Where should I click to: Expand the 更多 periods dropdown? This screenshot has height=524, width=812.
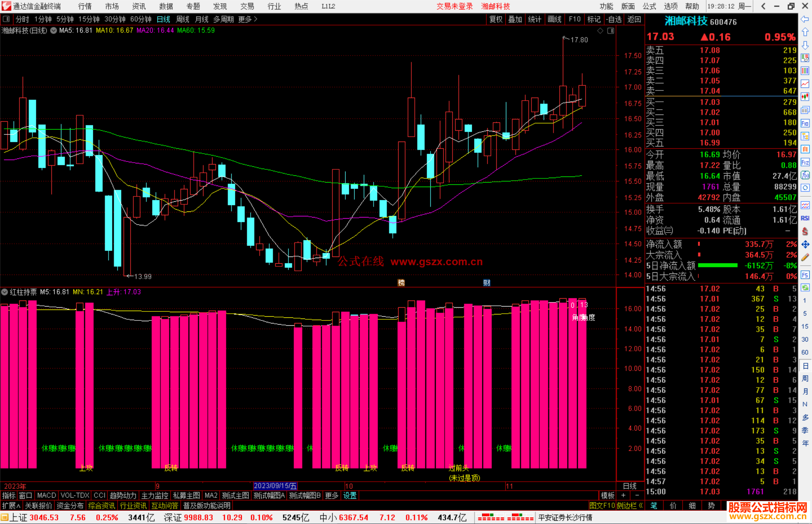[x=248, y=19]
